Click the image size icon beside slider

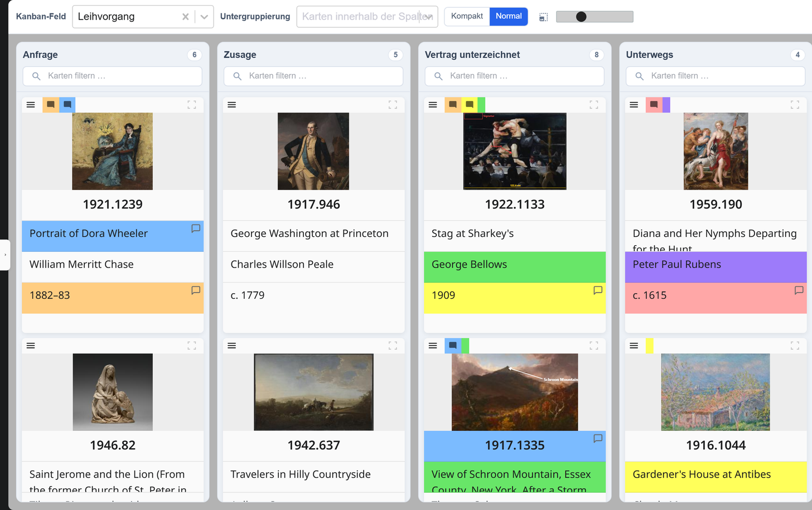(x=543, y=17)
